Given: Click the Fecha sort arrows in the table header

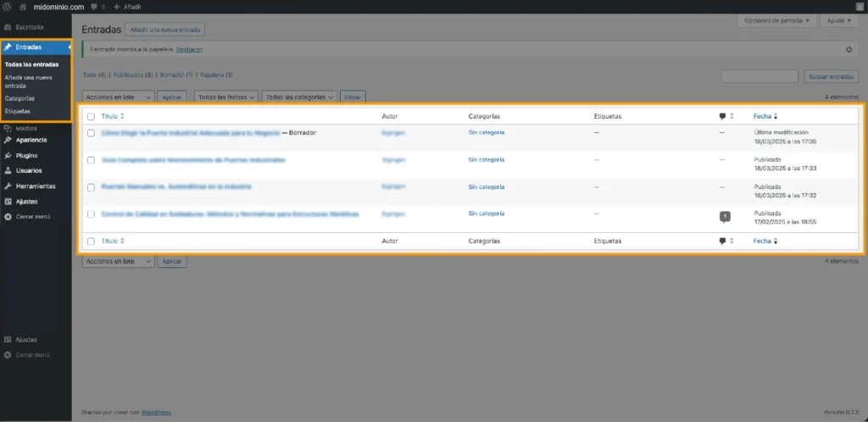Looking at the screenshot, I should (x=775, y=116).
